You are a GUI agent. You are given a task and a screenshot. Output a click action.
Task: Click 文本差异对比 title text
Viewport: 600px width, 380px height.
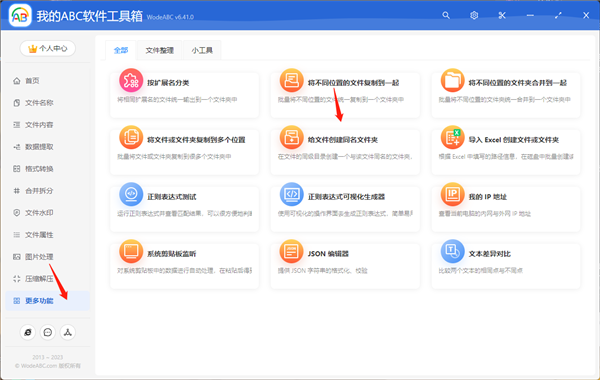point(490,254)
